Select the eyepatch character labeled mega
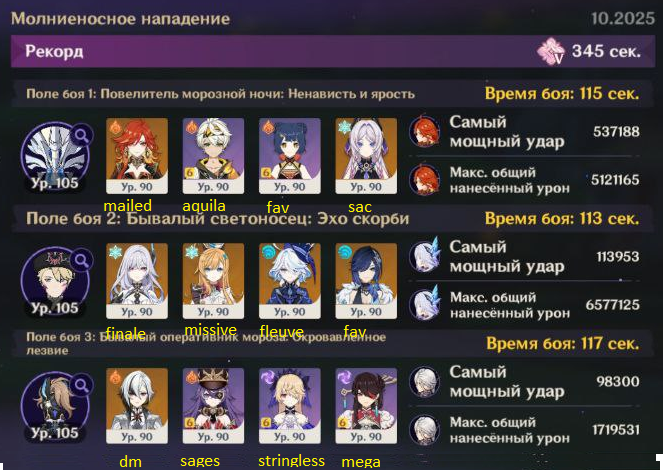The image size is (663, 472). tap(366, 406)
